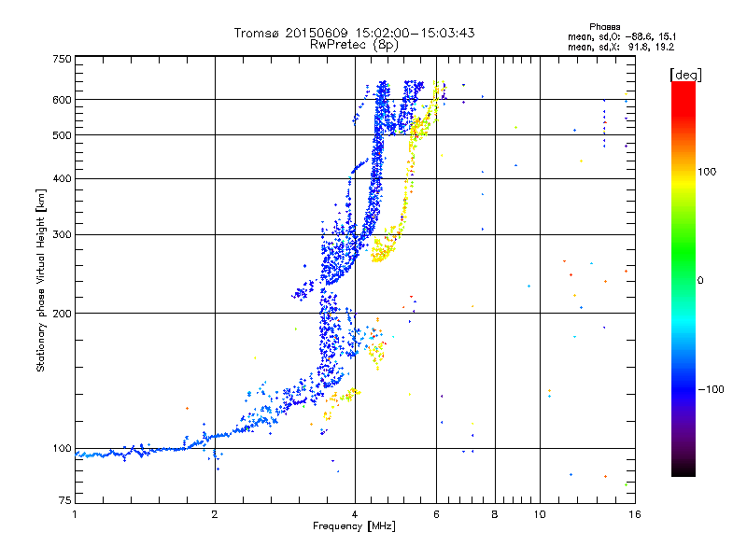The width and height of the screenshot is (747, 560).
Task: Pick the green colorbar region at 0
Action: click(683, 279)
